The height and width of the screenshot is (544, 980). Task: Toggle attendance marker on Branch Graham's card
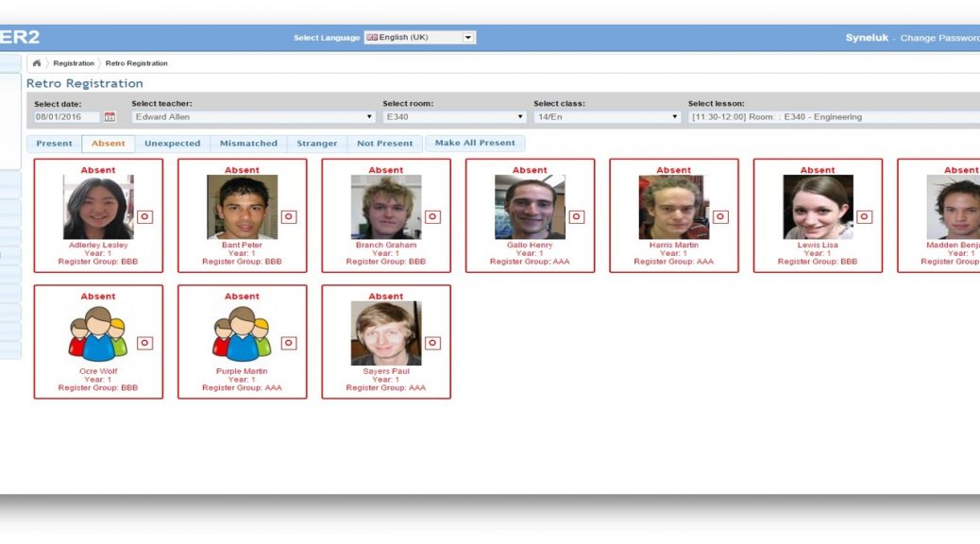click(432, 216)
